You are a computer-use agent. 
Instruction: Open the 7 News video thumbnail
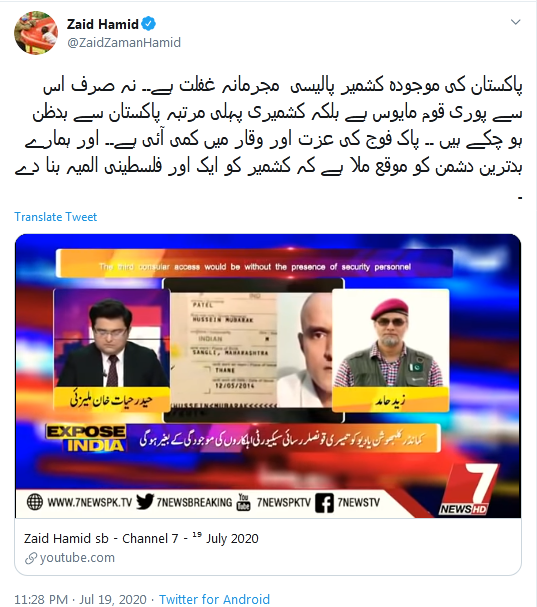[x=268, y=376]
